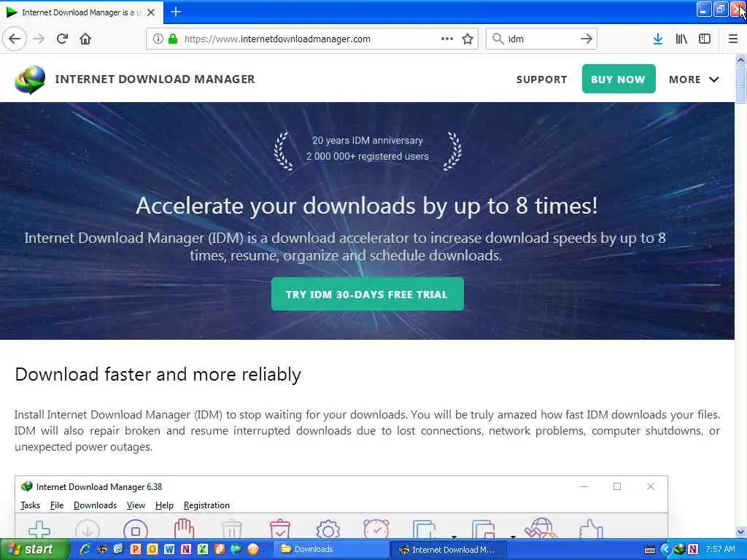Click the BUY NOW button
The width and height of the screenshot is (747, 560).
[x=619, y=79]
